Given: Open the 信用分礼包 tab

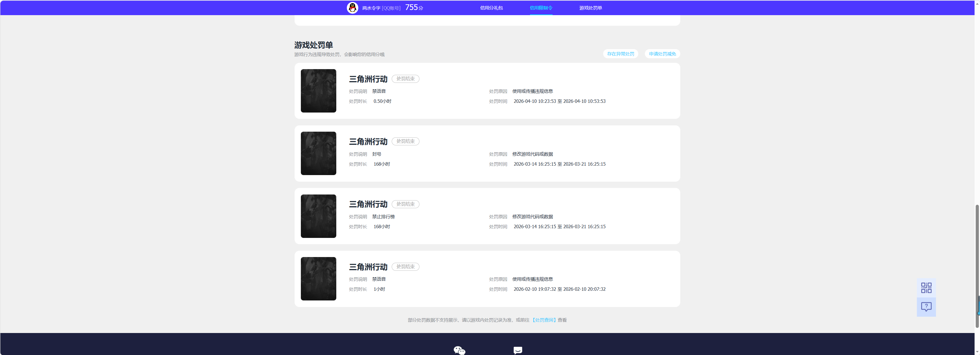Looking at the screenshot, I should click(x=491, y=8).
